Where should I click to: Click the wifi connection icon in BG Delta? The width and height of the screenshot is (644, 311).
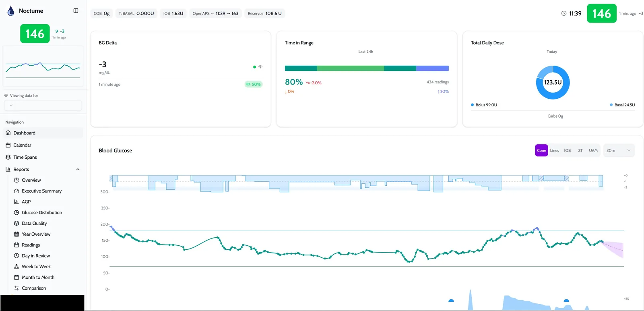point(260,67)
